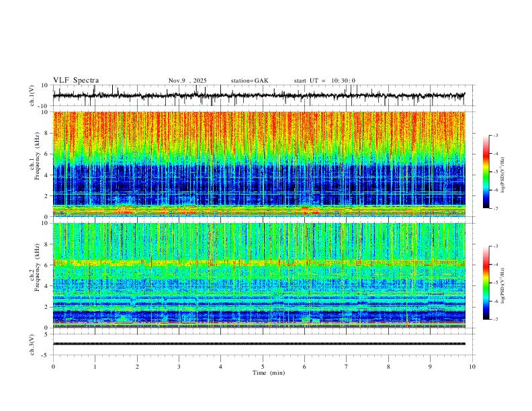The height and width of the screenshot is (411, 532).
Task: Click the -3 tick on ch.2 color bar
Action: click(495, 246)
